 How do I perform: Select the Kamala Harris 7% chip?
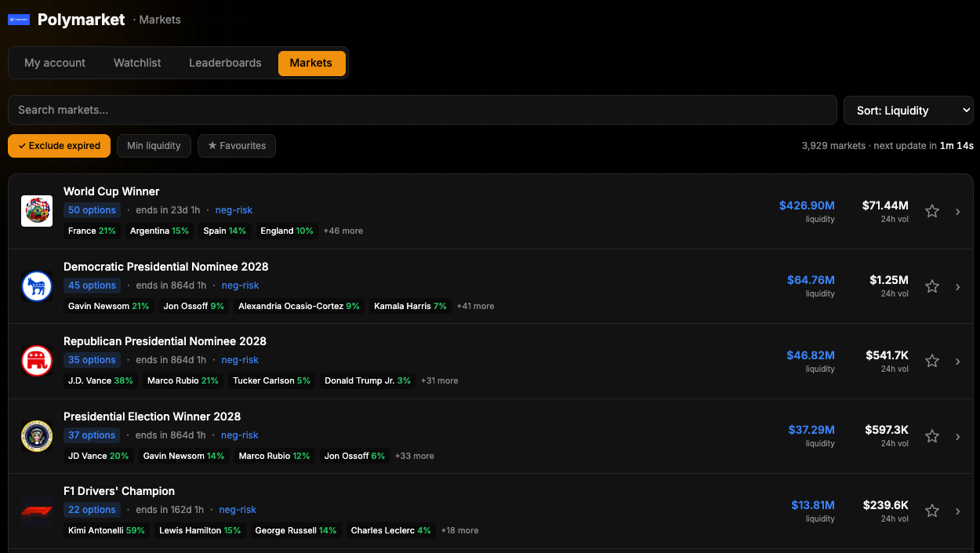tap(410, 306)
